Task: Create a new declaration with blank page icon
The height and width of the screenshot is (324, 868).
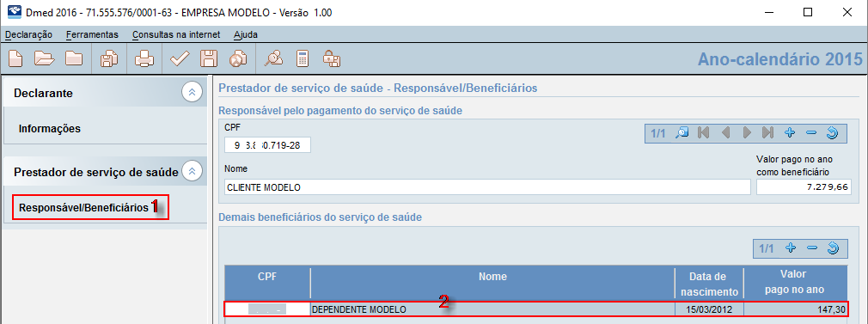Action: (x=15, y=58)
